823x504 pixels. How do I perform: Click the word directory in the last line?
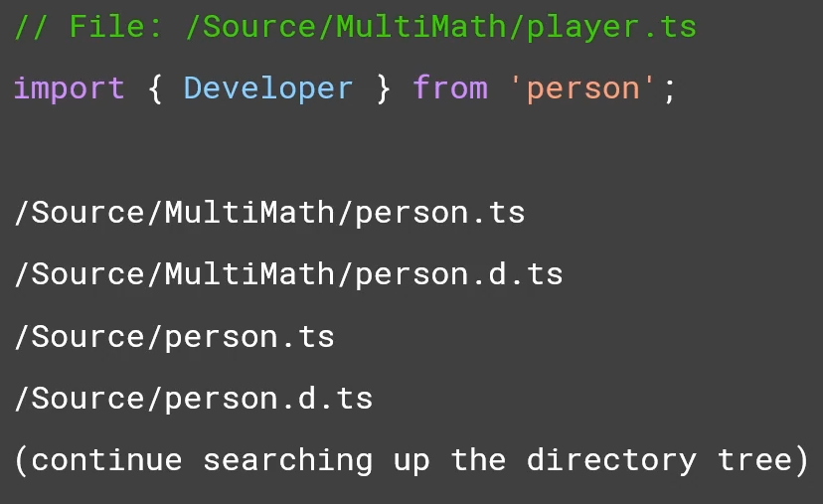point(611,460)
